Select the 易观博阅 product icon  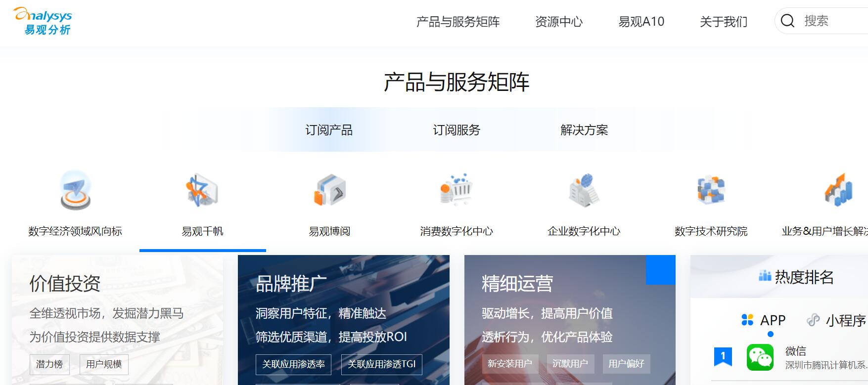click(x=329, y=190)
